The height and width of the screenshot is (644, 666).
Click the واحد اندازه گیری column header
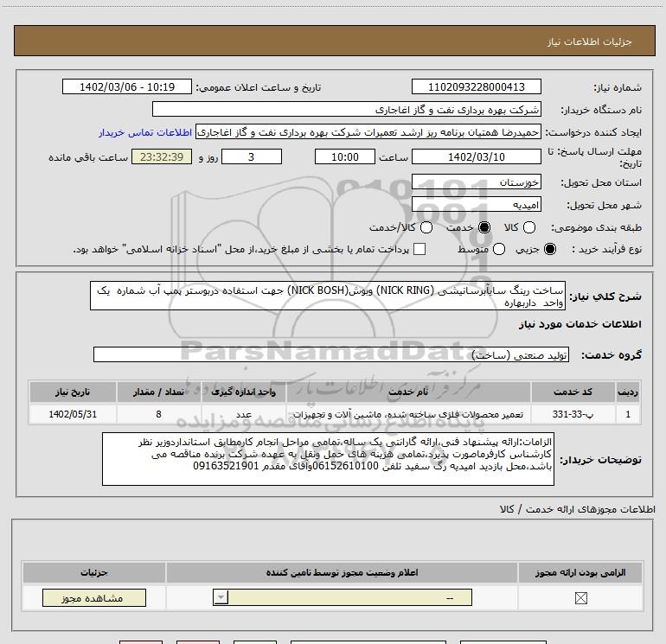coord(244,392)
